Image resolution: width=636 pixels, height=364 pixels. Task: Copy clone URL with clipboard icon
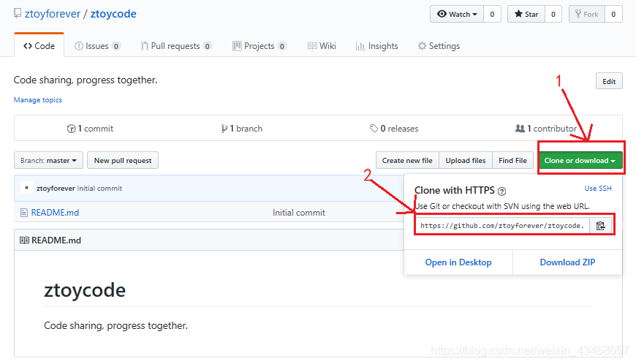tap(600, 226)
